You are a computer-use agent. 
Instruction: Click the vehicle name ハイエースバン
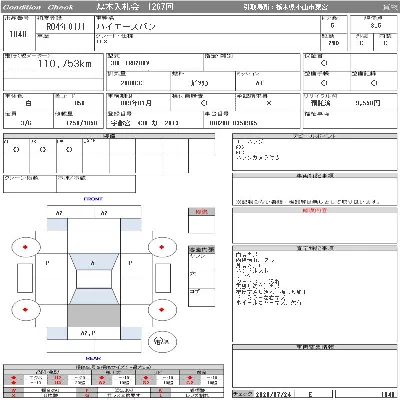(x=126, y=26)
